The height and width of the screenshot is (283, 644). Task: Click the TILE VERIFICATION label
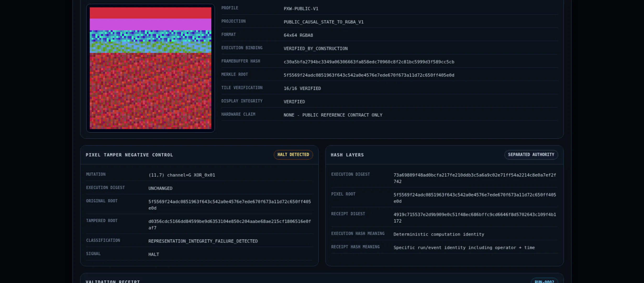tap(242, 88)
